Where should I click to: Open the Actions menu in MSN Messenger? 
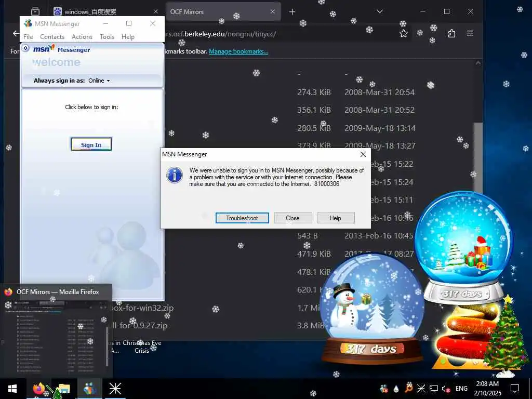point(82,37)
